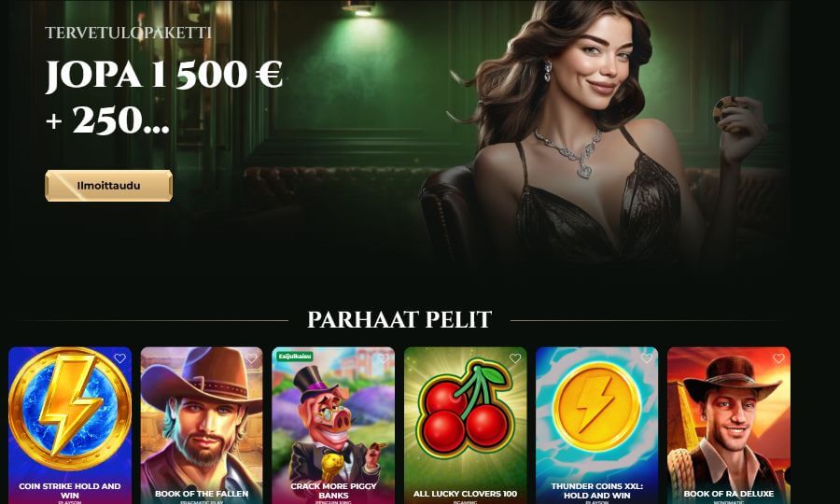Open the bearded cowboy game thumbnail
Image resolution: width=840 pixels, height=504 pixels.
(x=202, y=420)
